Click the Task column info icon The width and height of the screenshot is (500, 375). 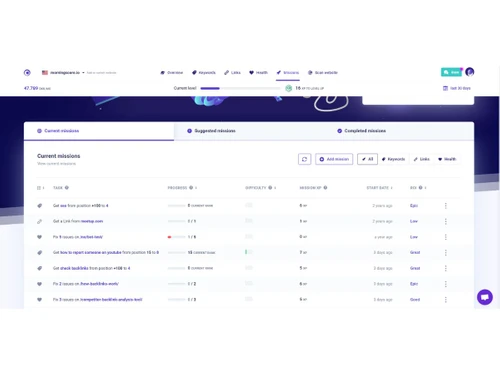pos(67,188)
